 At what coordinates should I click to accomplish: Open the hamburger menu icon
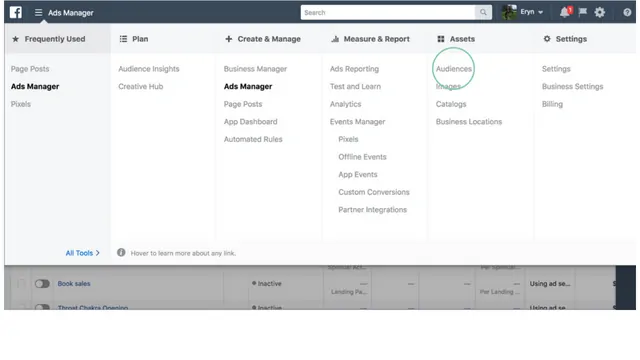pos(38,13)
